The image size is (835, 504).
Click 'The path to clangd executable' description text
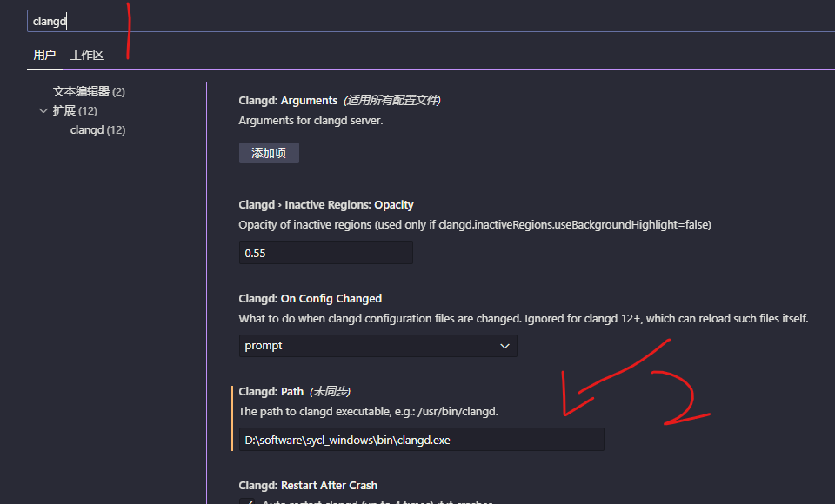[369, 411]
